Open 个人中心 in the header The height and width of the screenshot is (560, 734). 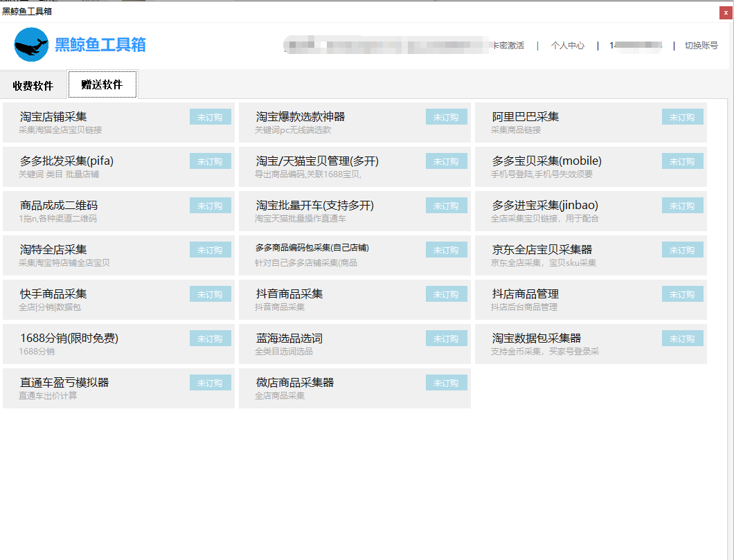[567, 46]
